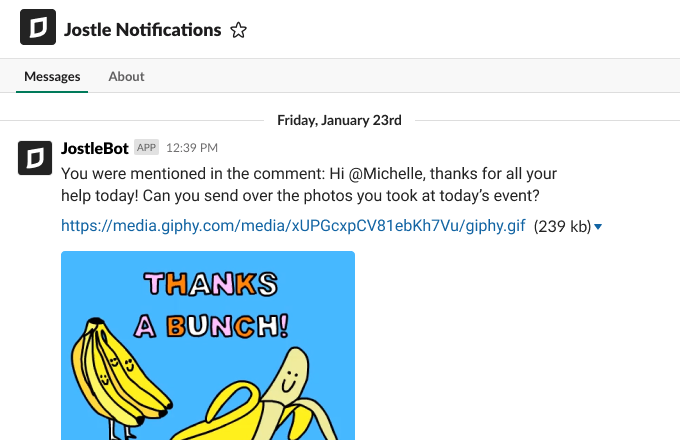The height and width of the screenshot is (440, 680).
Task: Click the "You were mentioned" message text
Action: (x=309, y=184)
